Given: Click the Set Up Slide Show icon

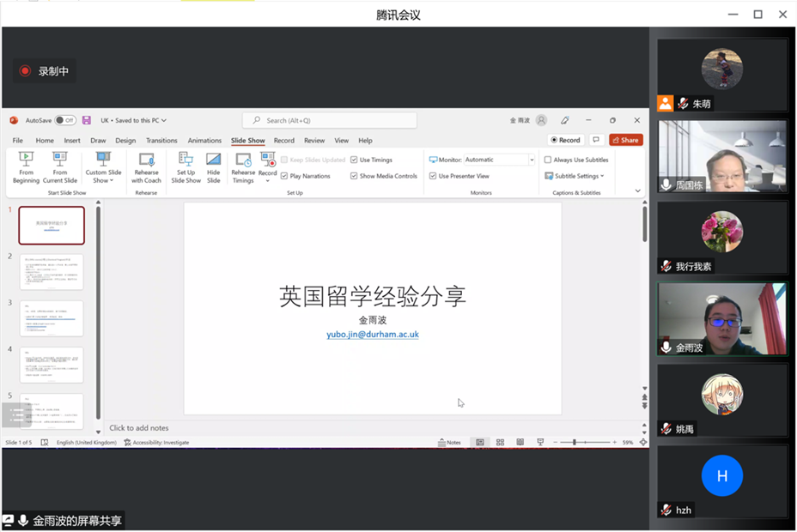Looking at the screenshot, I should 186,160.
